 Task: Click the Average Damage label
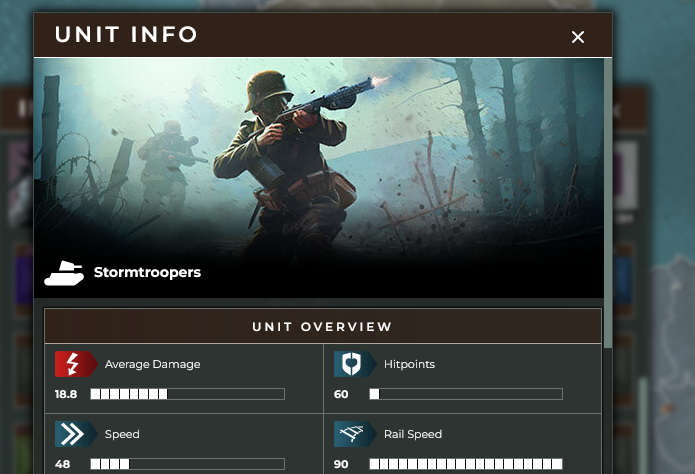click(x=152, y=364)
